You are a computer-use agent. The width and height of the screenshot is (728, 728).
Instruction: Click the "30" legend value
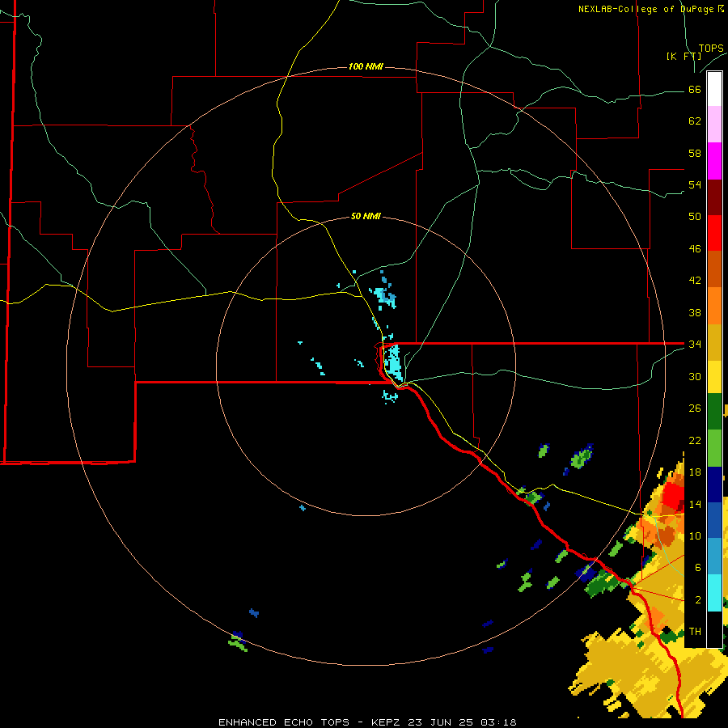click(695, 376)
